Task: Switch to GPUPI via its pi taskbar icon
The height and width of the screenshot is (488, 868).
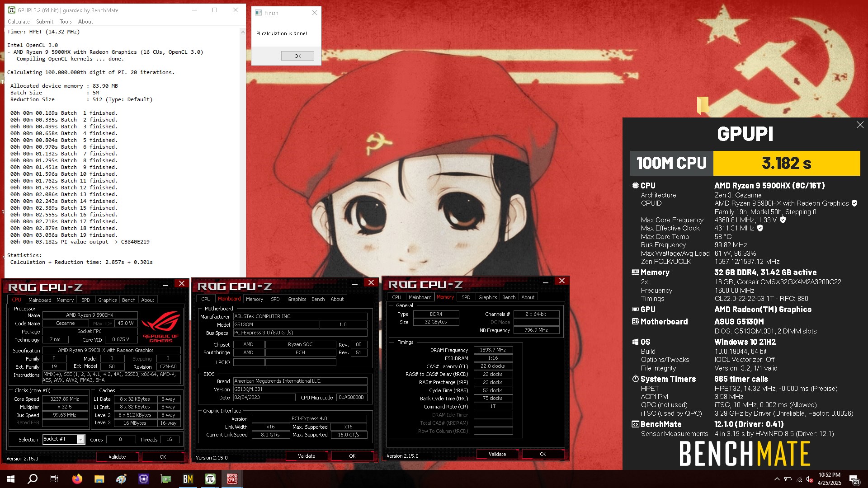Action: coord(210,479)
